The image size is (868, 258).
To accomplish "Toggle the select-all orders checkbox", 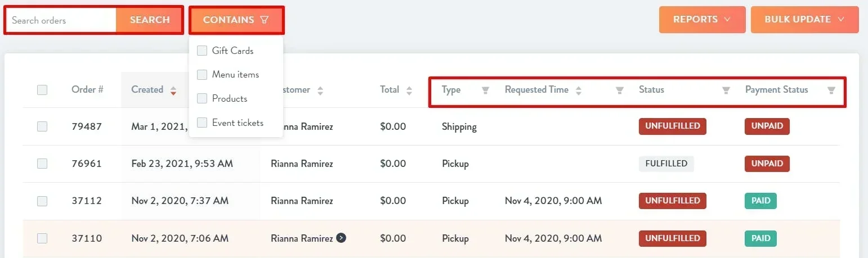I will point(42,89).
